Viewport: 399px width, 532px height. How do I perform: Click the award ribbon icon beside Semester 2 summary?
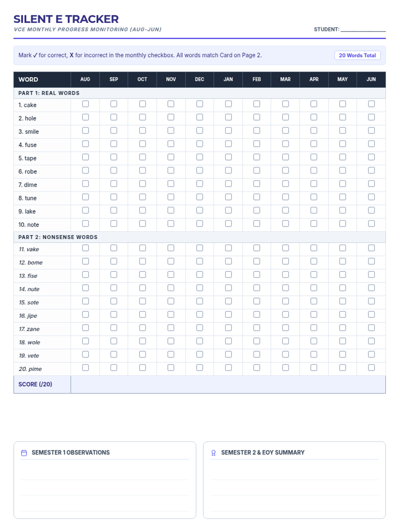pyautogui.click(x=213, y=453)
